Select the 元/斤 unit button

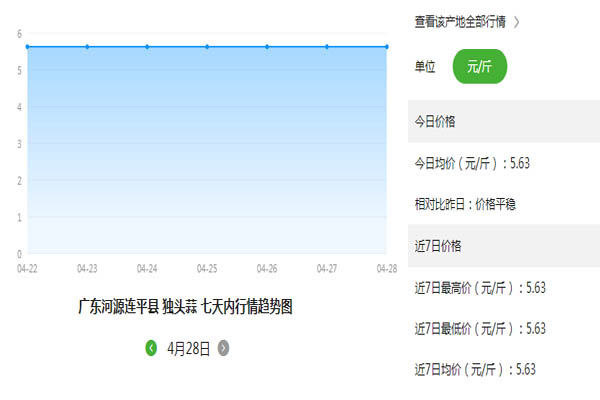[x=480, y=66]
